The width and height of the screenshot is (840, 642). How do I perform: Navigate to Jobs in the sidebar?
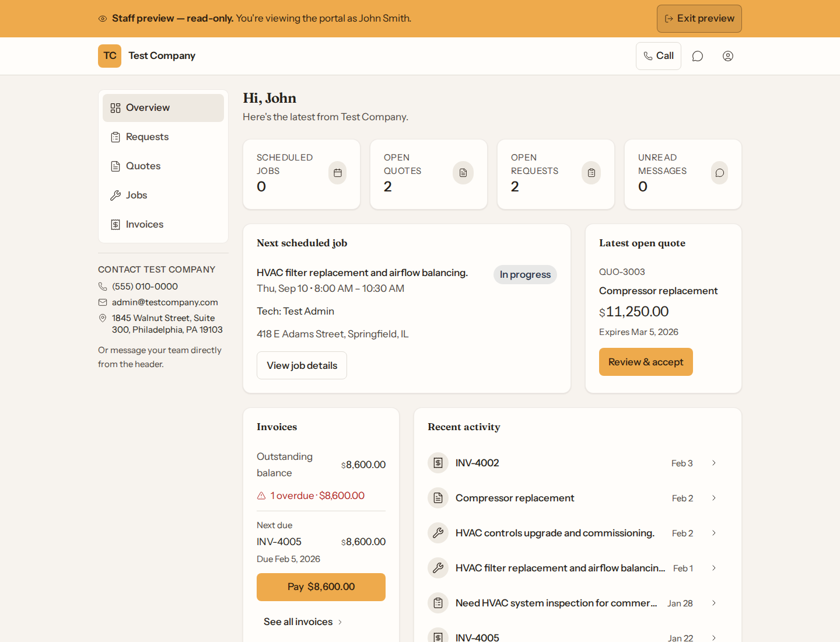[163, 196]
